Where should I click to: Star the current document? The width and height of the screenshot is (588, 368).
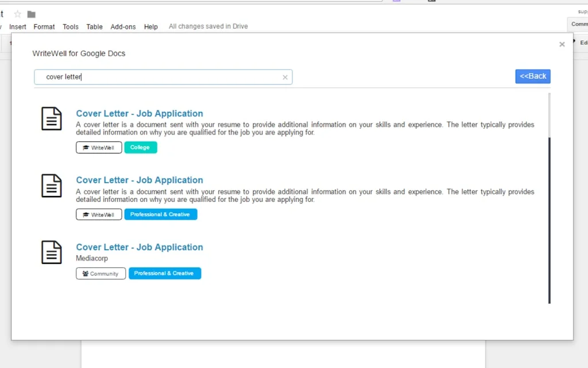[x=17, y=14]
